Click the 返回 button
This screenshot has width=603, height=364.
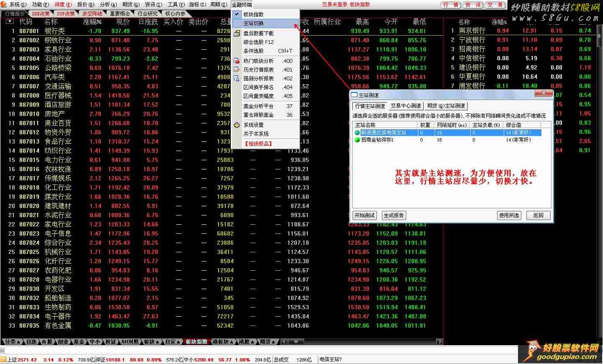538,215
